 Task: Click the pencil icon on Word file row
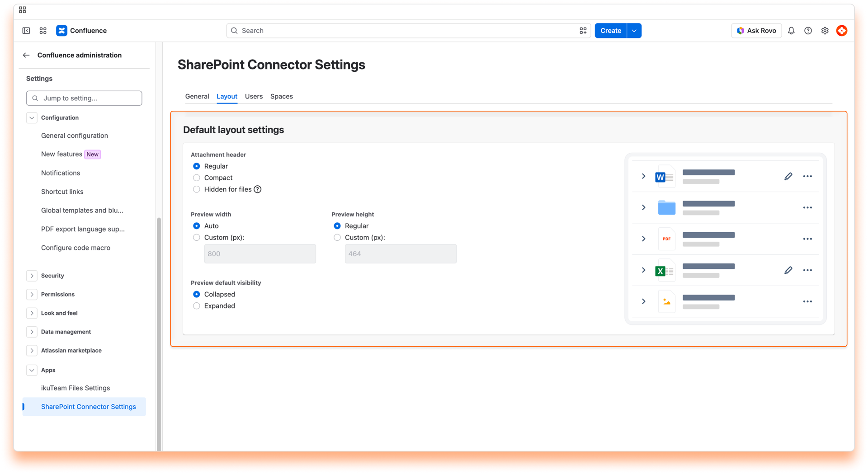click(788, 176)
